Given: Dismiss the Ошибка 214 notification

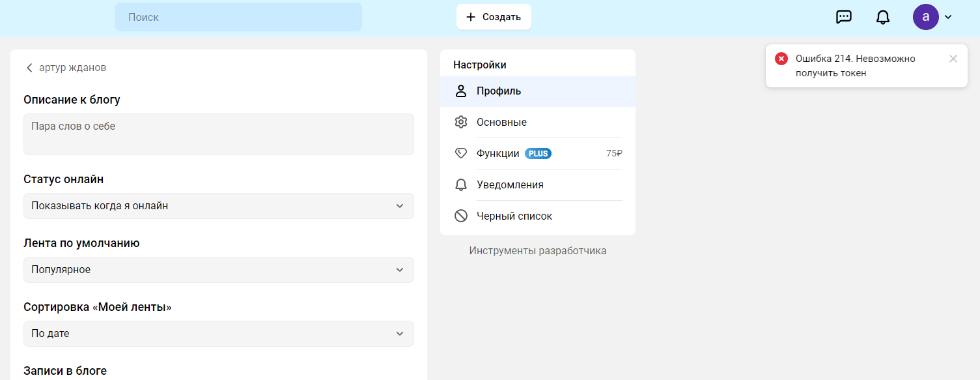Looking at the screenshot, I should (x=953, y=59).
